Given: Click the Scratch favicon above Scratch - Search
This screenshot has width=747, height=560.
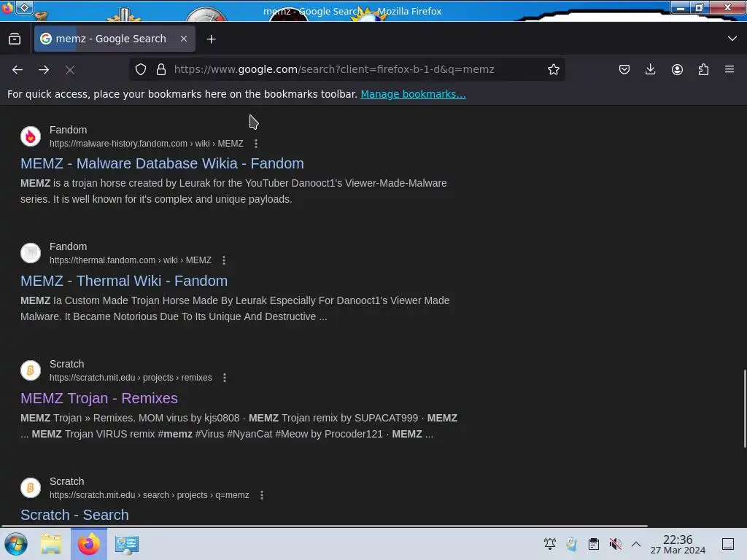Looking at the screenshot, I should coord(31,488).
